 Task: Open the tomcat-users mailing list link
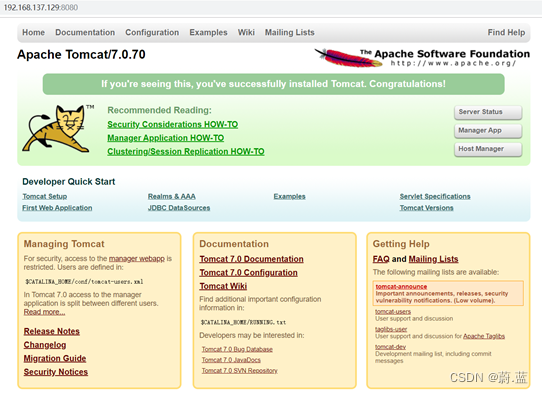(393, 312)
